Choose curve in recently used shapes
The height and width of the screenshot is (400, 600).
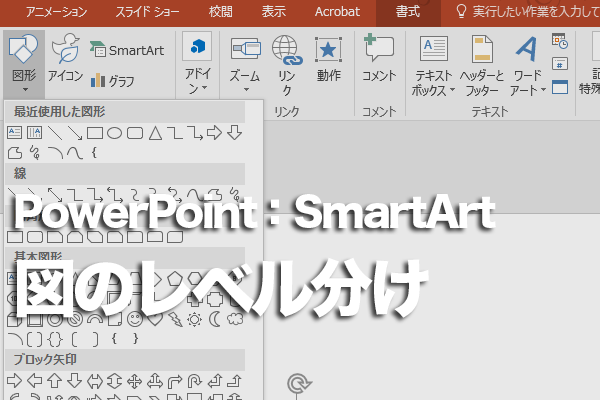coord(75,153)
